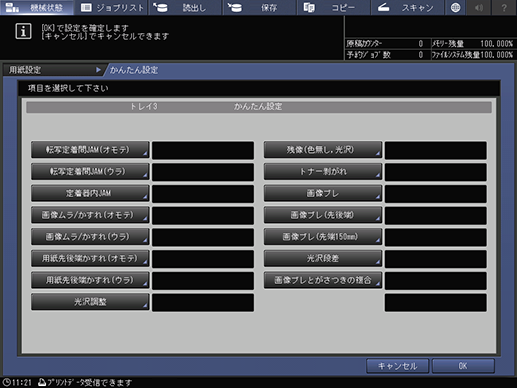
Task: Click value field next to 転写定着間JAM(オモテ)
Action: pyautogui.click(x=203, y=150)
